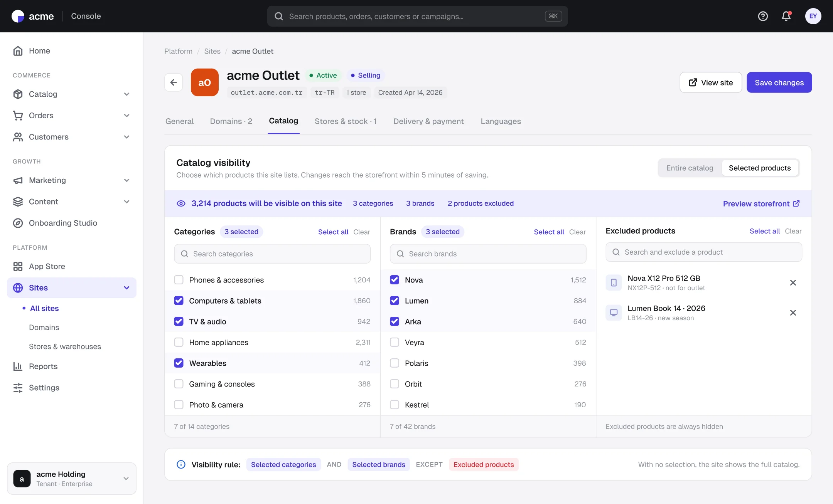Viewport: 833px width, 504px height.
Task: Focus the Search categories field
Action: point(272,254)
